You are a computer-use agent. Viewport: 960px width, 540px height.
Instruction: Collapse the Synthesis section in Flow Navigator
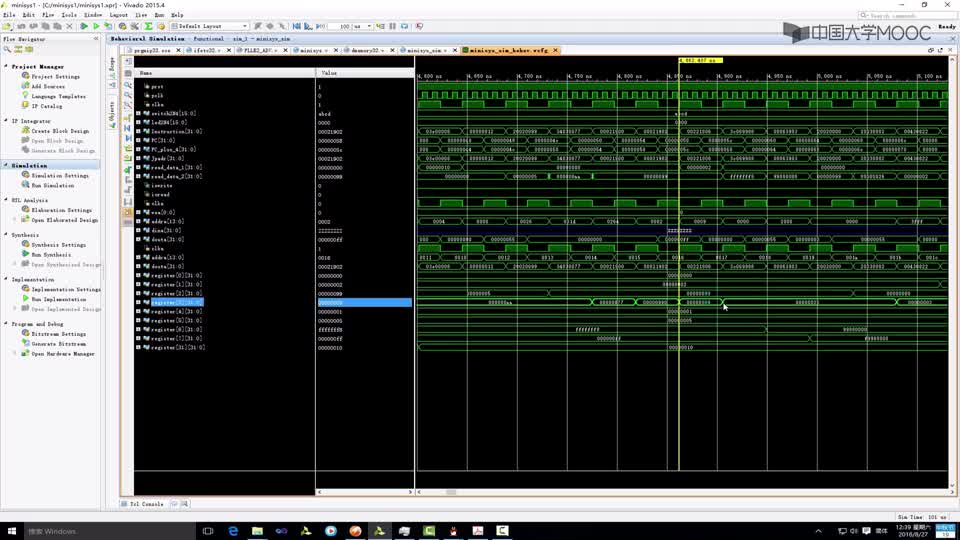click(6, 234)
